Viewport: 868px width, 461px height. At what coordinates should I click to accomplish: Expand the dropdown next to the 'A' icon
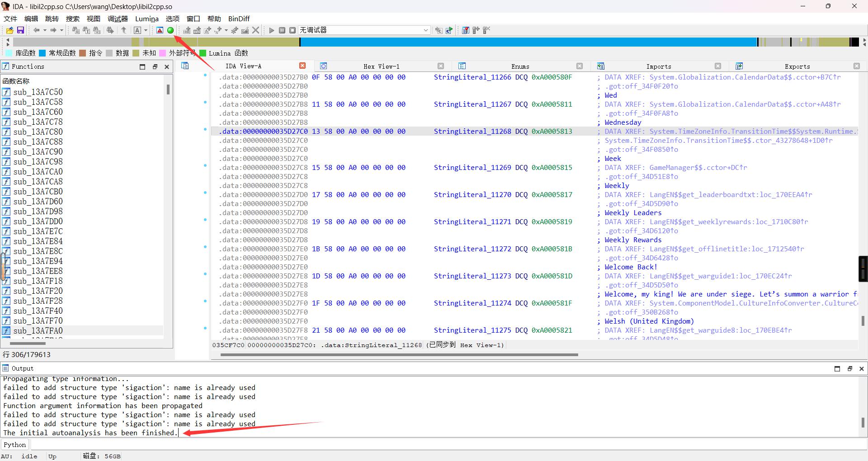coord(146,30)
